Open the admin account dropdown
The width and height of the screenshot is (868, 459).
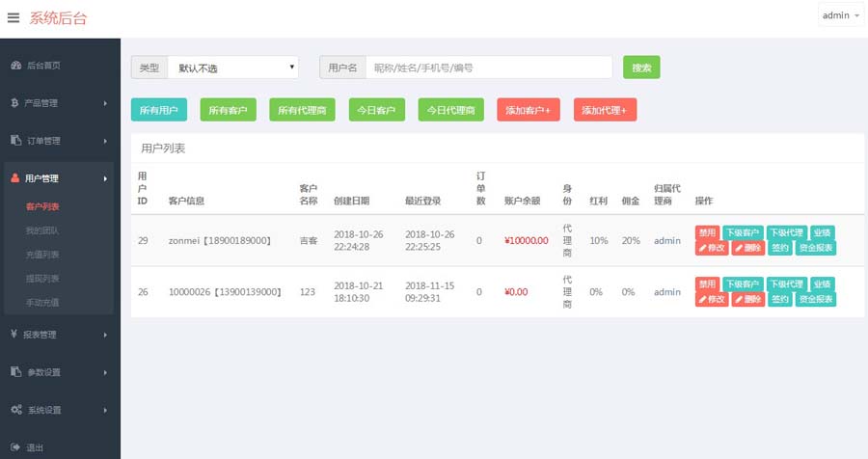[x=841, y=16]
